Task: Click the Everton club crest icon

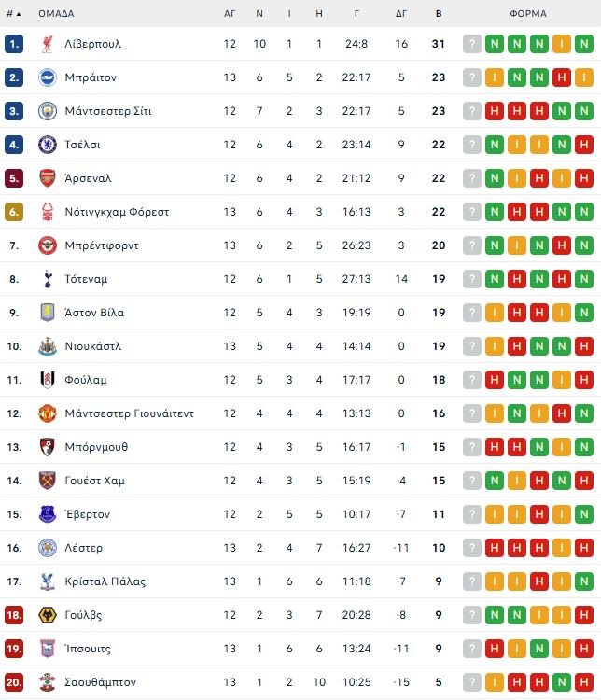Action: (48, 514)
